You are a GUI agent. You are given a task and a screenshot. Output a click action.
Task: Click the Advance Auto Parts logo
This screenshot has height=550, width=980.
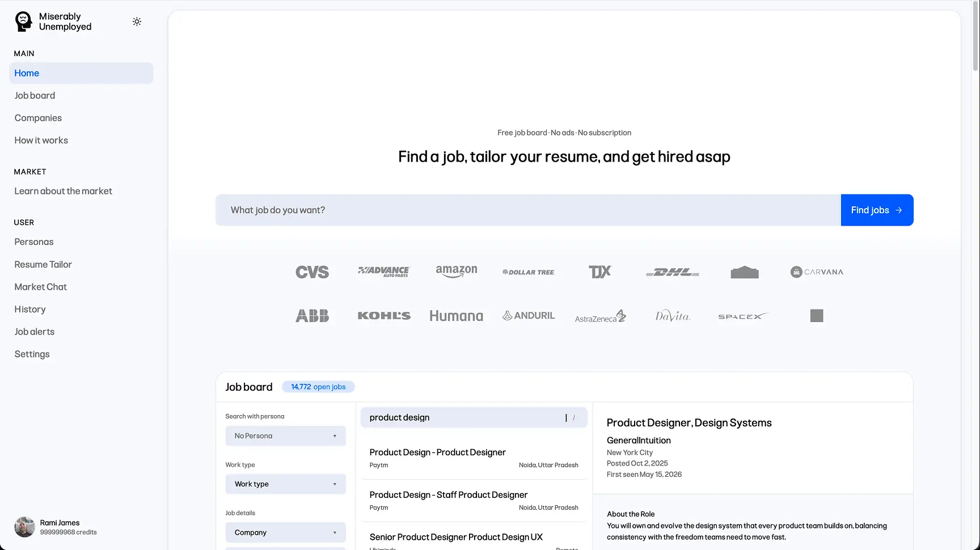click(384, 272)
